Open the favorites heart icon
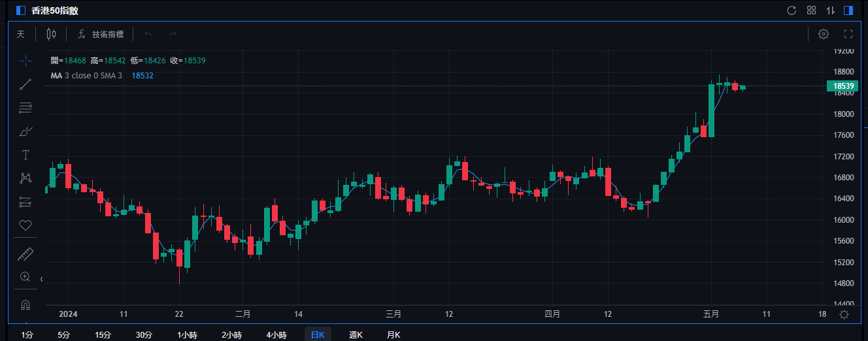The image size is (868, 341). pyautogui.click(x=25, y=225)
